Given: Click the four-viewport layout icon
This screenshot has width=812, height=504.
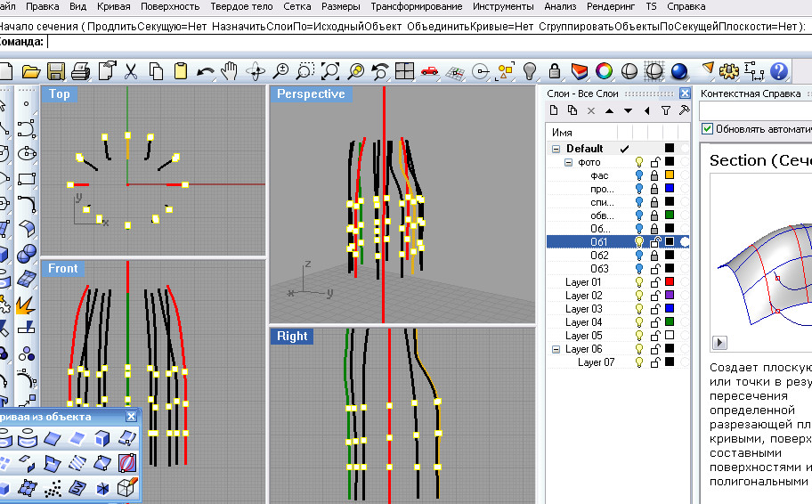Looking at the screenshot, I should [x=405, y=71].
